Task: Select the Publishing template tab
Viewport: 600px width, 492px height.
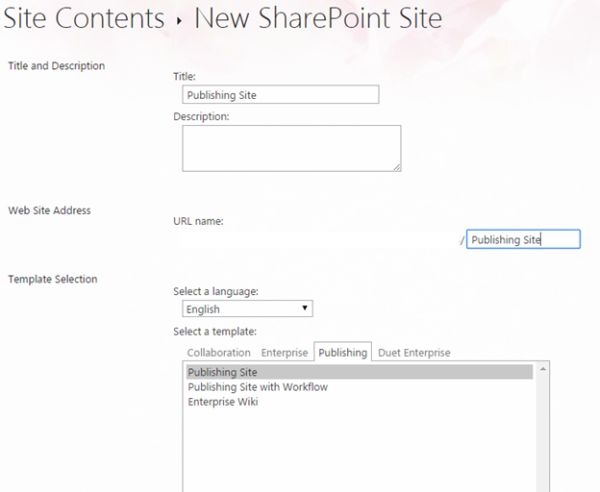Action: pyautogui.click(x=342, y=352)
